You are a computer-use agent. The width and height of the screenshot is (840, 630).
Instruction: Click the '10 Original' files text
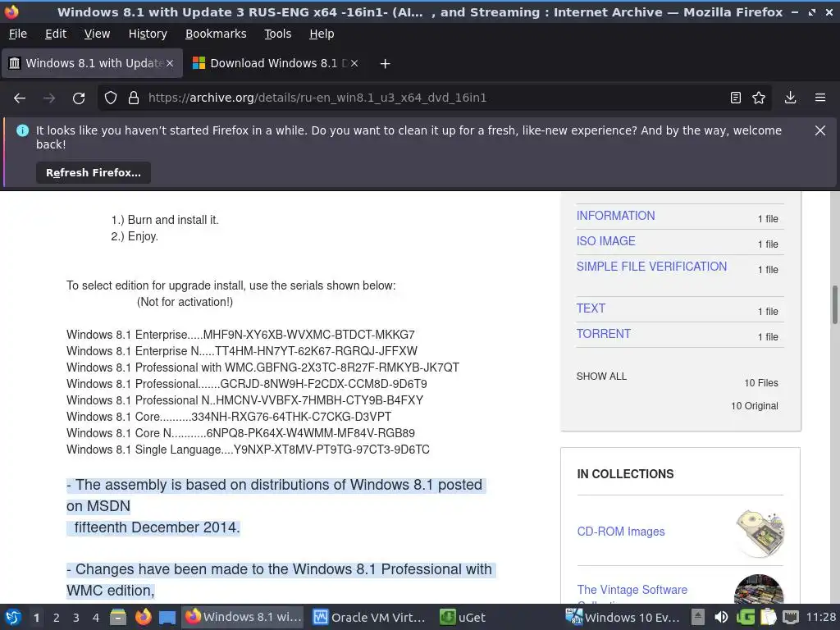(x=755, y=405)
